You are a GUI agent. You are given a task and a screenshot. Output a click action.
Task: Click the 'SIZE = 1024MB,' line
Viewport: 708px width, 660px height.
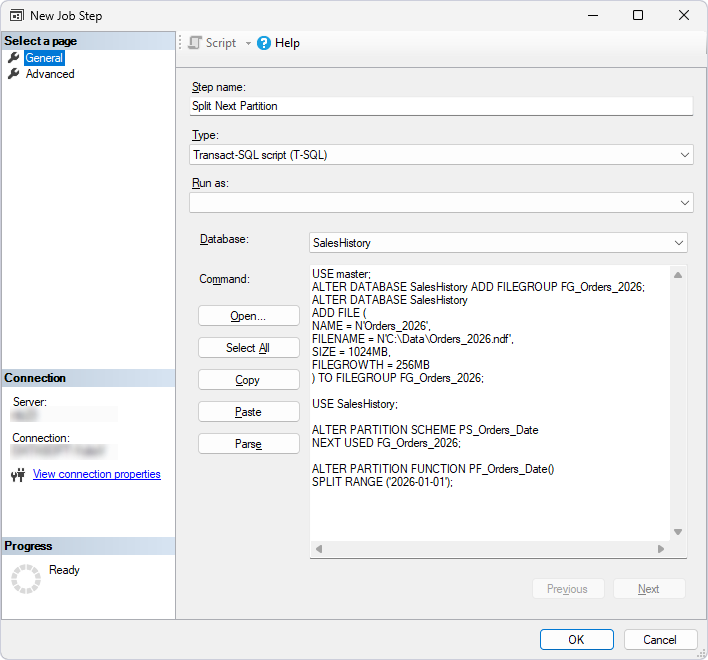click(351, 352)
